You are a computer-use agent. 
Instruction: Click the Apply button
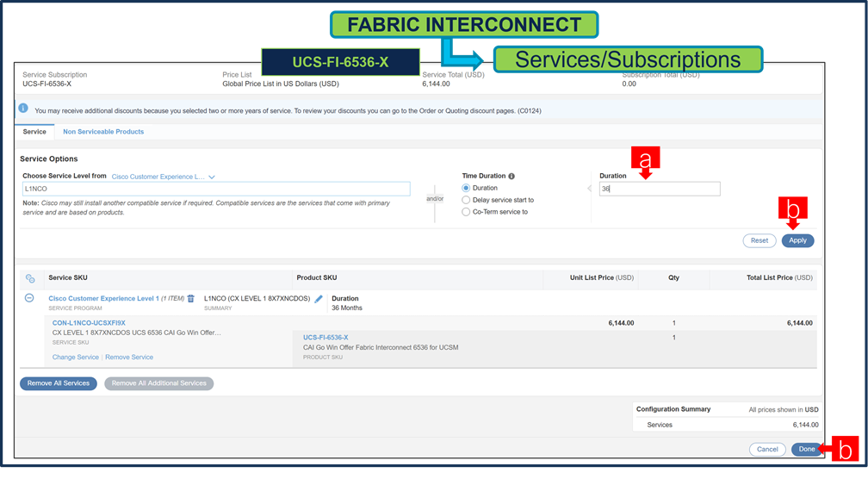[x=797, y=241]
